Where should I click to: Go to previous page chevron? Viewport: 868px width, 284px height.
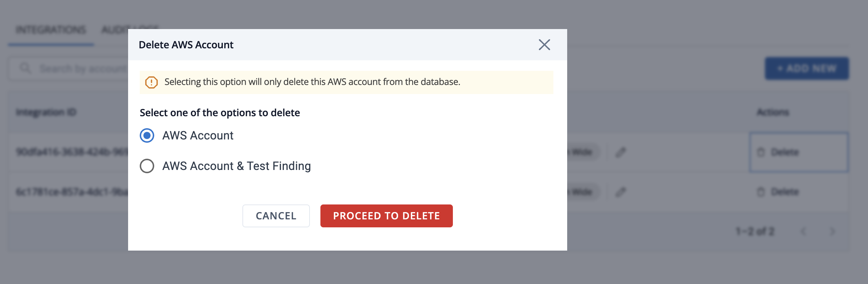pyautogui.click(x=803, y=231)
